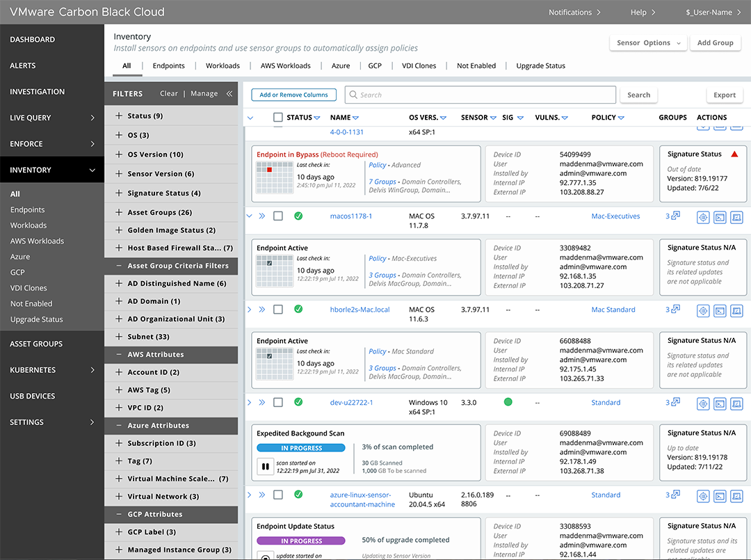Expand details double-chevron for dev-u22722-1
This screenshot has width=751, height=560.
point(262,402)
